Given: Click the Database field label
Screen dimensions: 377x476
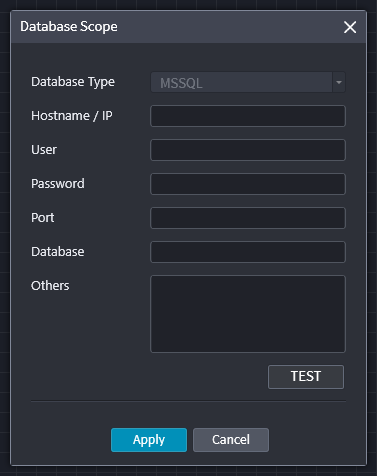Looking at the screenshot, I should pyautogui.click(x=58, y=252).
